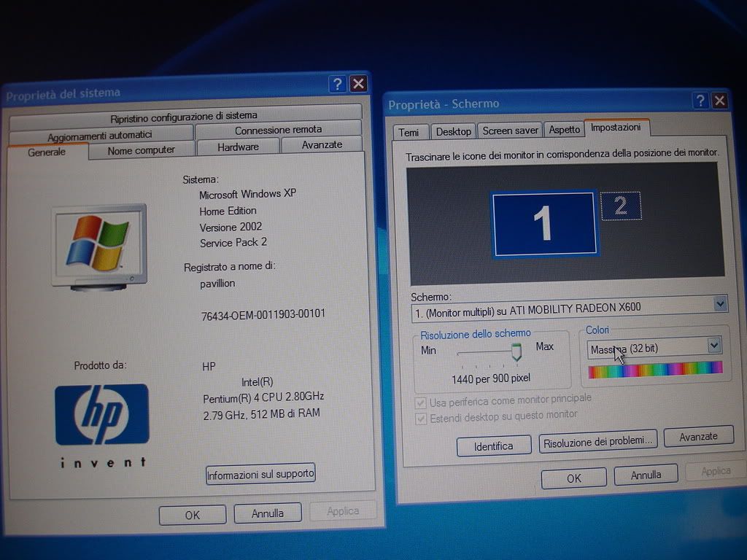Expand the Colori quality dropdown
The height and width of the screenshot is (560, 747).
[x=714, y=346]
